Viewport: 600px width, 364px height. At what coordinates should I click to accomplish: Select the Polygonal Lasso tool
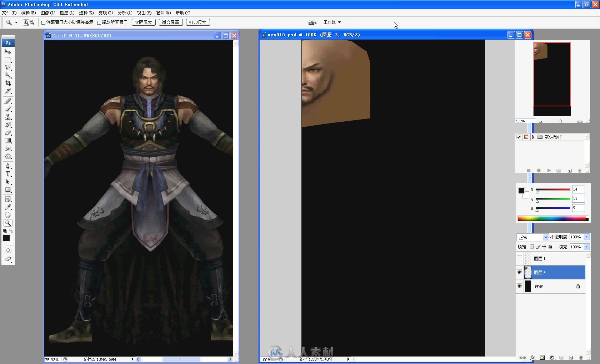coord(8,67)
